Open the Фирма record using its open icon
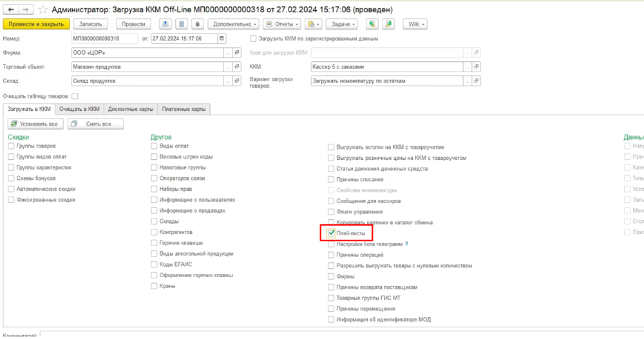644x339 pixels. 236,52
